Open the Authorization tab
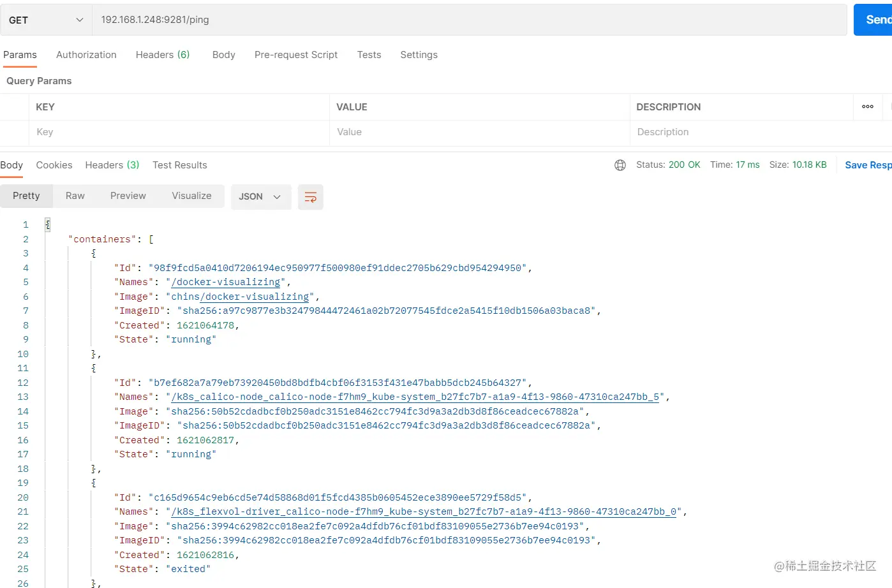 86,55
